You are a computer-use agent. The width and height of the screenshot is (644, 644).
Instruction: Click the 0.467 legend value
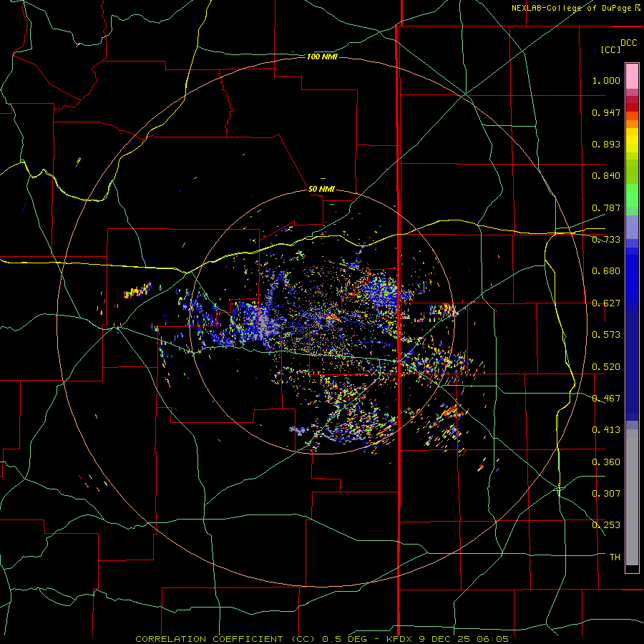coord(606,399)
